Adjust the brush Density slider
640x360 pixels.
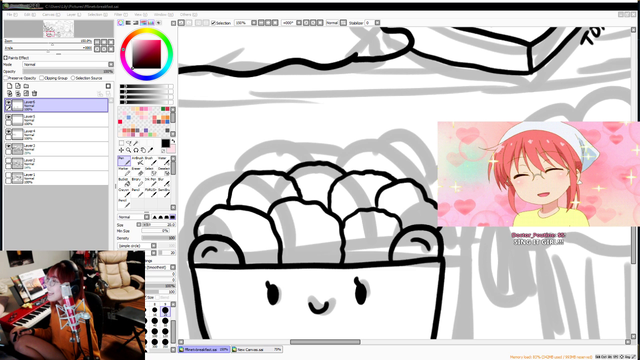[x=159, y=238]
